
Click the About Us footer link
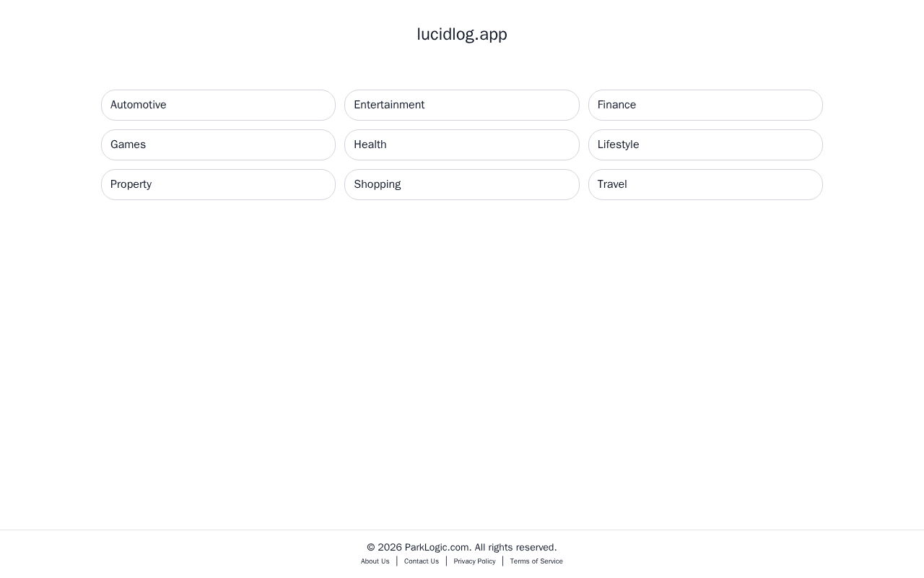375,561
